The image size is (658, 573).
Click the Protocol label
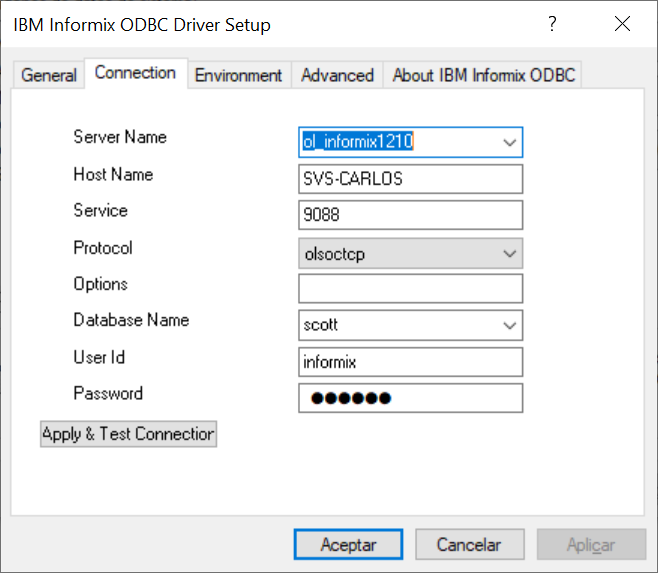[x=103, y=248]
